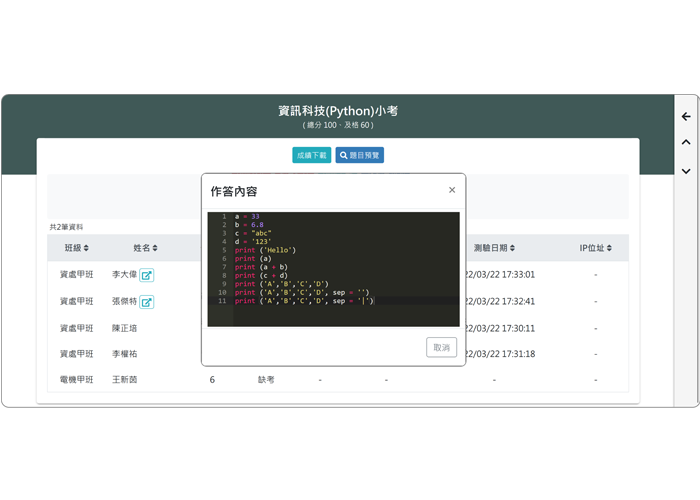Open answer edit icon next to 李大偉
Screen dimensions: 700x500
click(x=147, y=275)
